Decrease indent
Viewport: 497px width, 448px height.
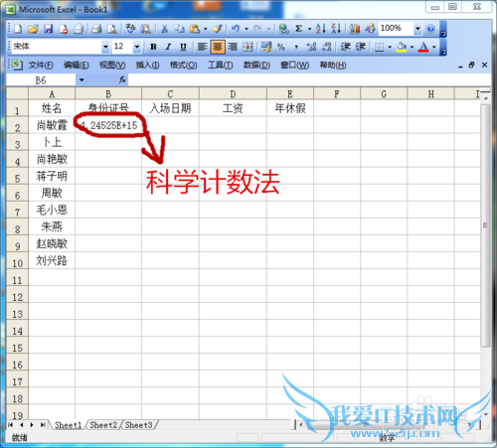click(345, 47)
